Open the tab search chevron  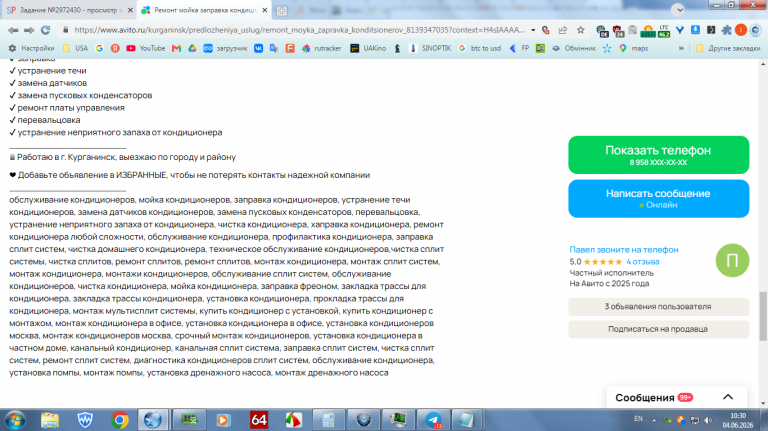click(x=679, y=10)
